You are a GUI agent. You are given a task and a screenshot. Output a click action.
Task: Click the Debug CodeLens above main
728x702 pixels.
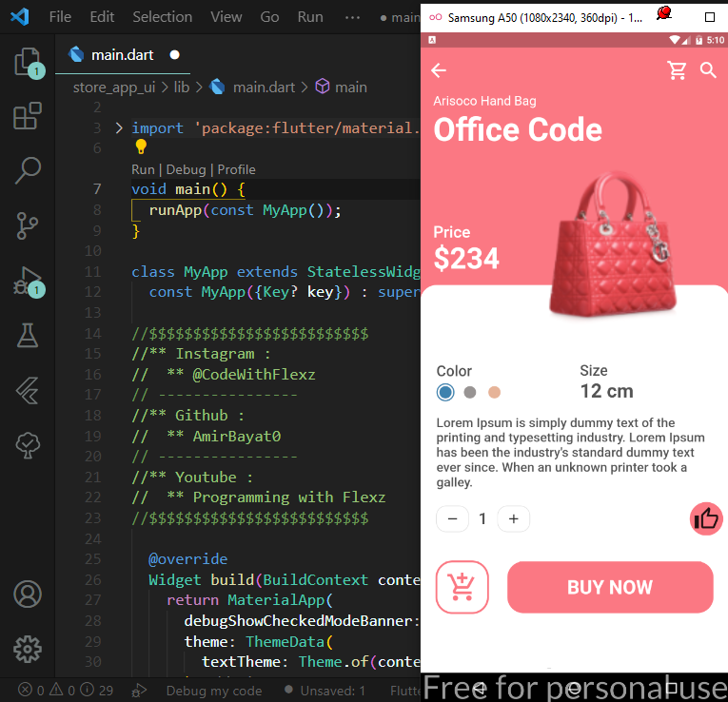point(186,169)
